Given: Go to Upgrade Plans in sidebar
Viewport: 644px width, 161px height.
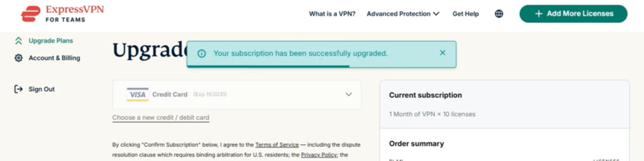Looking at the screenshot, I should (51, 41).
